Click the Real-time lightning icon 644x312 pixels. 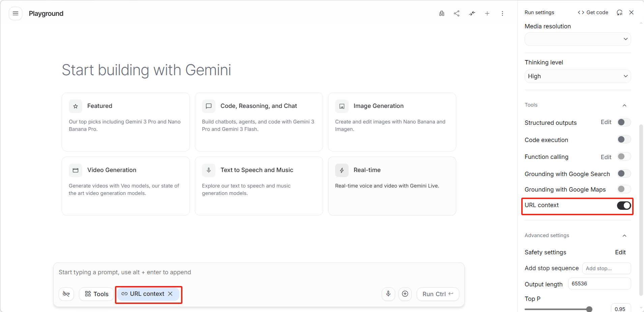342,170
